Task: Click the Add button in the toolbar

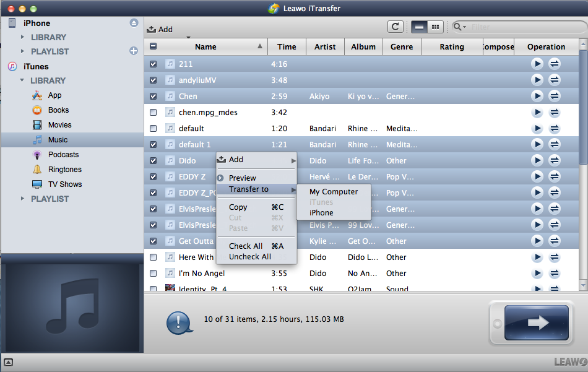Action: 160,29
